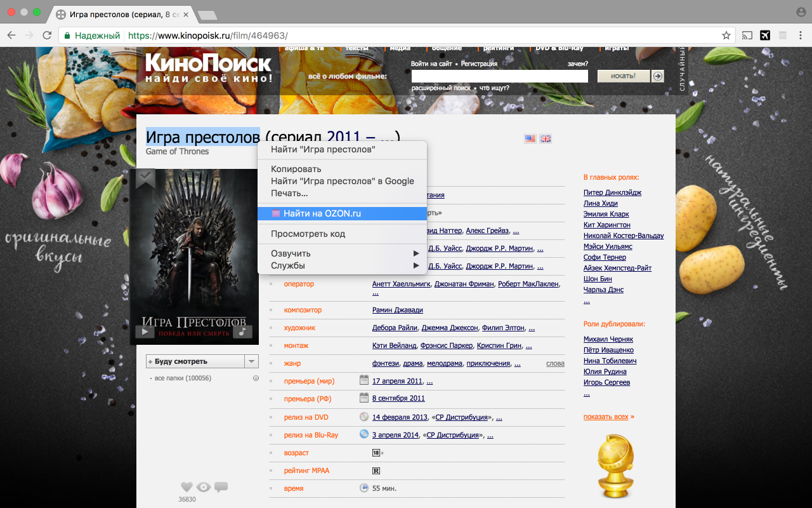Screen dimensions: 812x508
Task: Expand more cast after Чарльз Дэнс
Action: pos(586,300)
